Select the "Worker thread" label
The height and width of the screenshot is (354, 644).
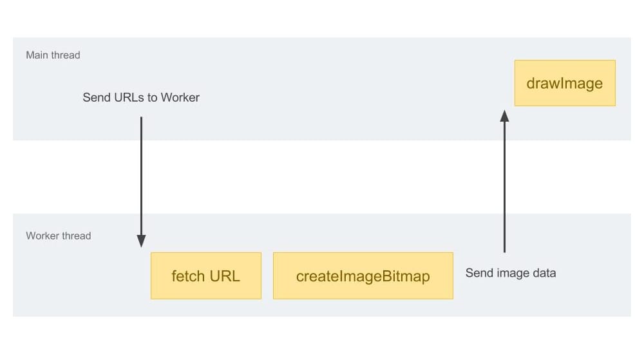point(58,236)
